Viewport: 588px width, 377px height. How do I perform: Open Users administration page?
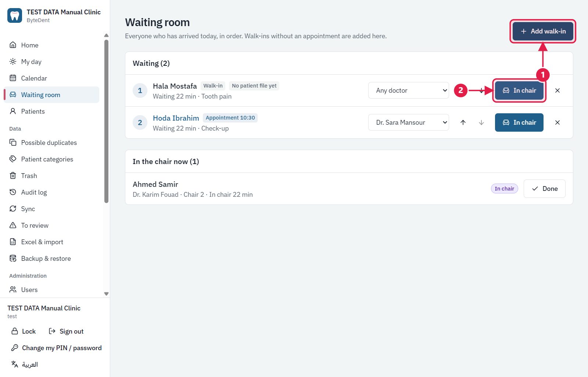click(51, 290)
